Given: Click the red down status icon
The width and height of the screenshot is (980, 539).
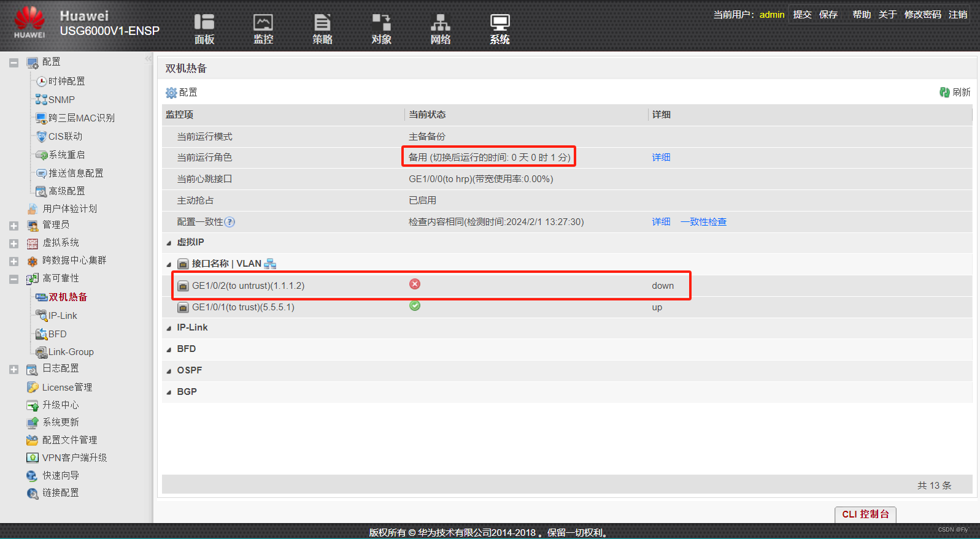Looking at the screenshot, I should (x=415, y=284).
